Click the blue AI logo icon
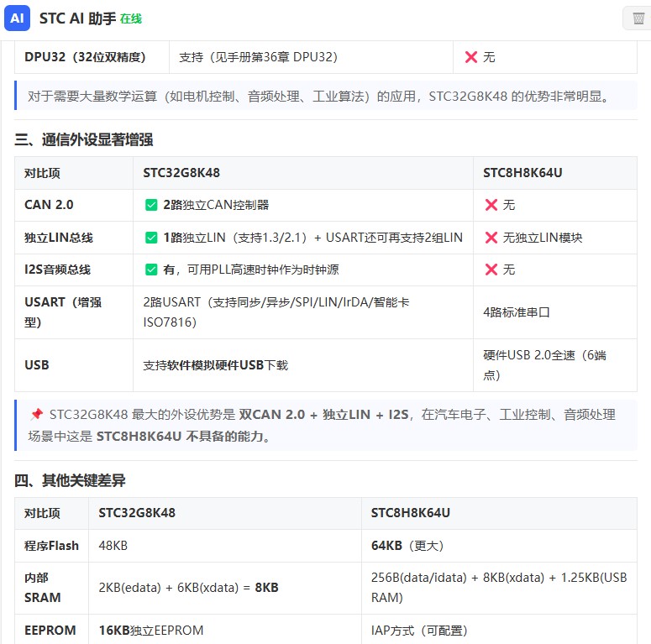Image resolution: width=651 pixels, height=644 pixels. (17, 18)
